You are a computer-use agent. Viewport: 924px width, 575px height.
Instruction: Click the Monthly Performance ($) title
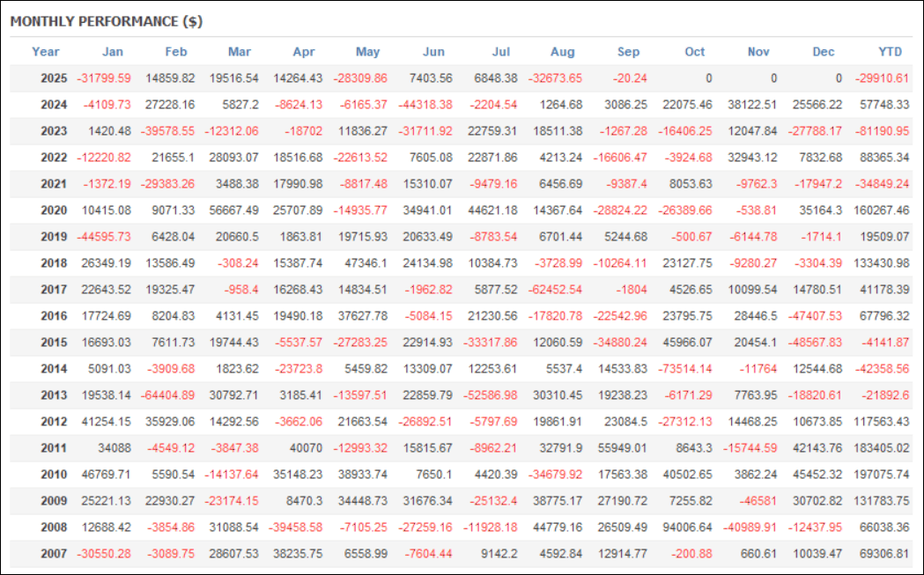tap(107, 21)
